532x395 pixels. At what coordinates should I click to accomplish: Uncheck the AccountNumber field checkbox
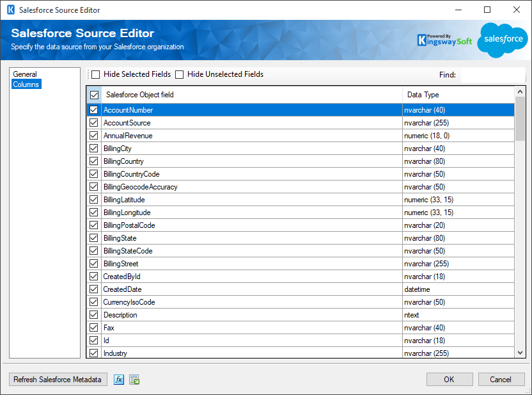pos(93,110)
